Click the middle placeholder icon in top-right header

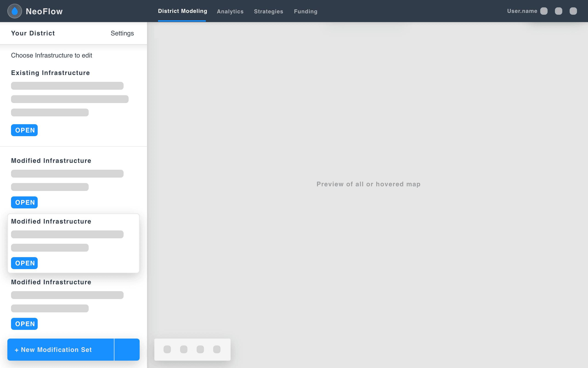coord(559,11)
